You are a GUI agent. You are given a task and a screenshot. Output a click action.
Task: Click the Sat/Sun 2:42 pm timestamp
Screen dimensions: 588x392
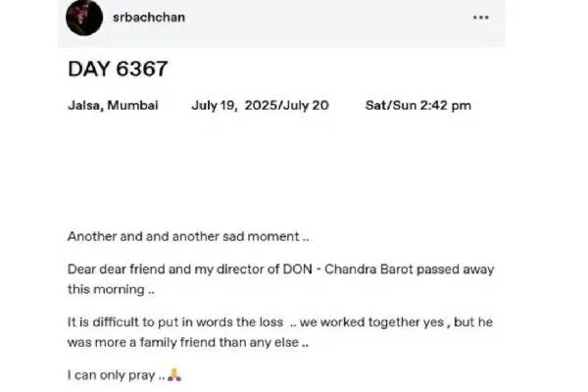click(x=418, y=106)
